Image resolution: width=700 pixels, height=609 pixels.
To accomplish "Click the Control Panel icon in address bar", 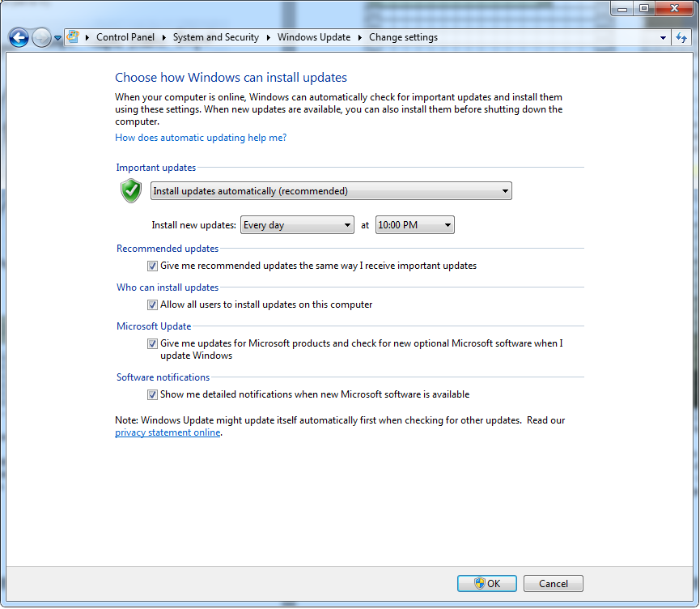I will click(73, 37).
